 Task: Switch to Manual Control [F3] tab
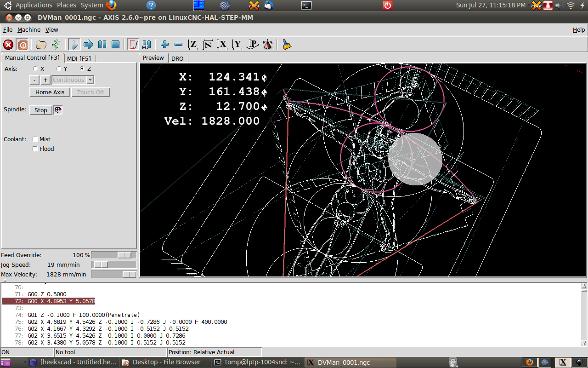tap(32, 58)
